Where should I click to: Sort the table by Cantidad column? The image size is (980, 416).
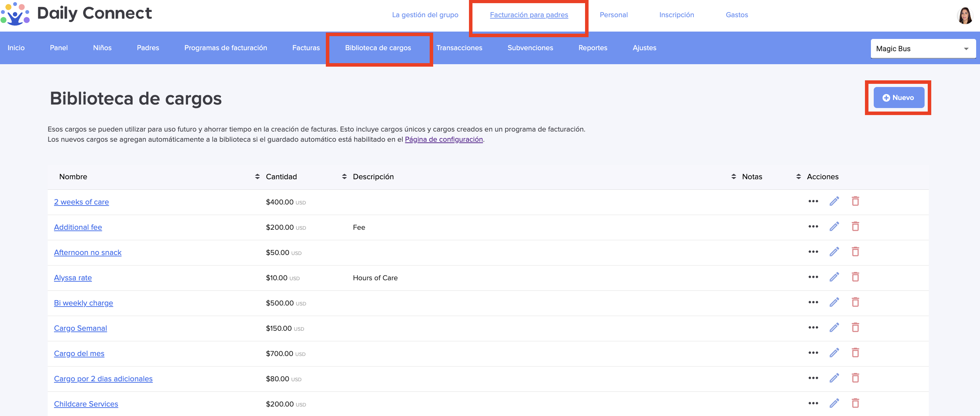pyautogui.click(x=344, y=176)
